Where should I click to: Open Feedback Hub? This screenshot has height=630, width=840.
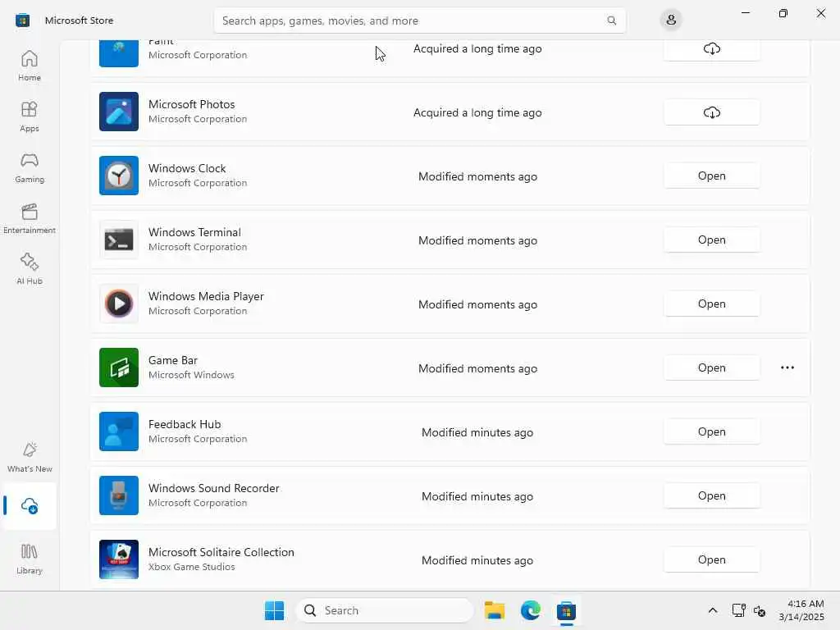(x=711, y=431)
